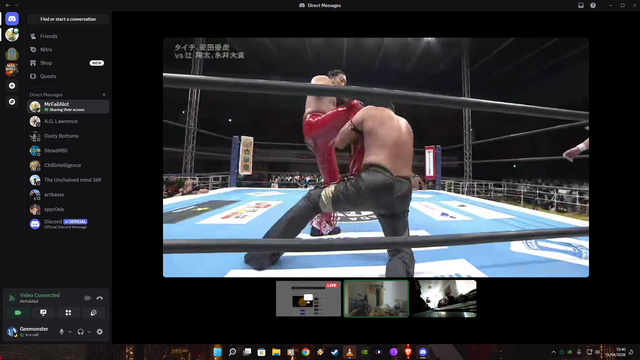The image size is (640, 360).
Task: Toggle noise suppression waveform icon
Action: coord(87,298)
